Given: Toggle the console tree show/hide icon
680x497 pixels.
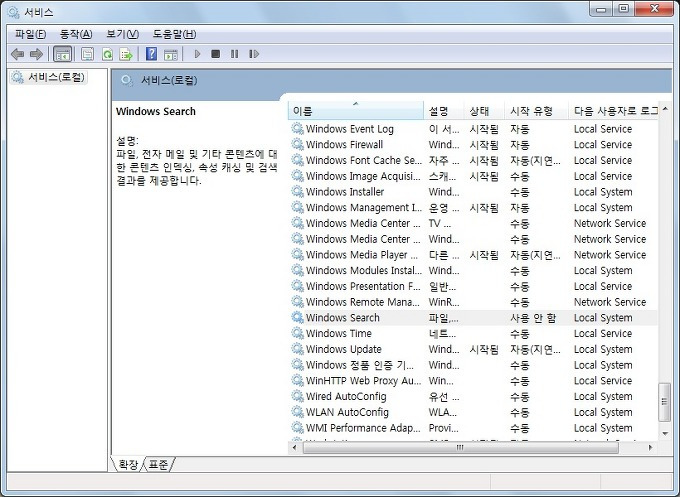Looking at the screenshot, I should [62, 54].
